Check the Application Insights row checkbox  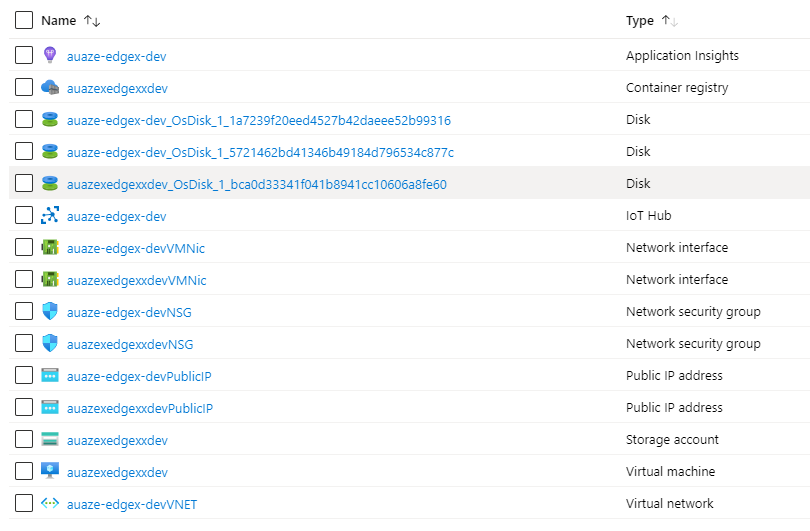pos(24,55)
